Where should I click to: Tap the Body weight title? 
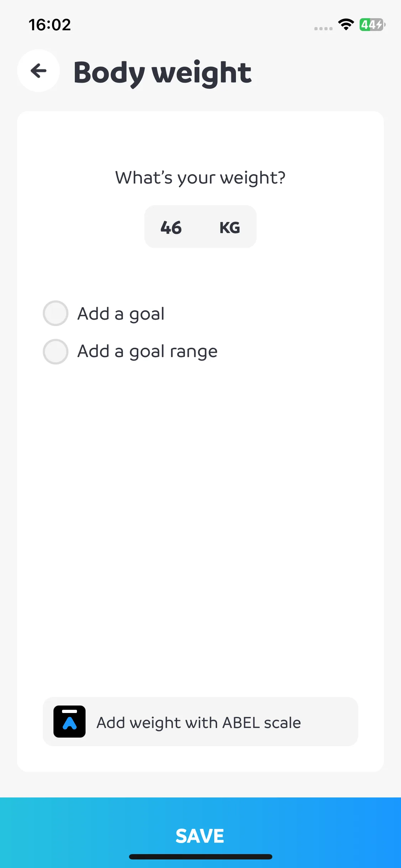[163, 73]
